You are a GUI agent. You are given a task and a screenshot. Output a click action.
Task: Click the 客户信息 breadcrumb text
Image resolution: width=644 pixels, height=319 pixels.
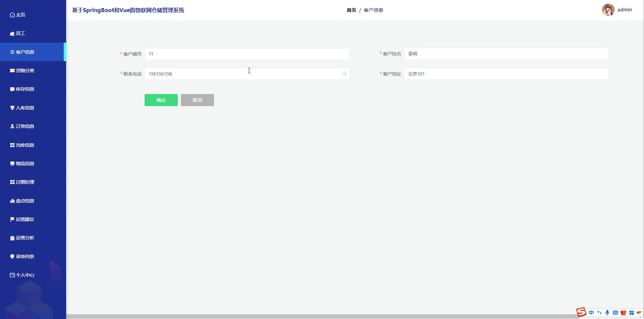tap(373, 10)
